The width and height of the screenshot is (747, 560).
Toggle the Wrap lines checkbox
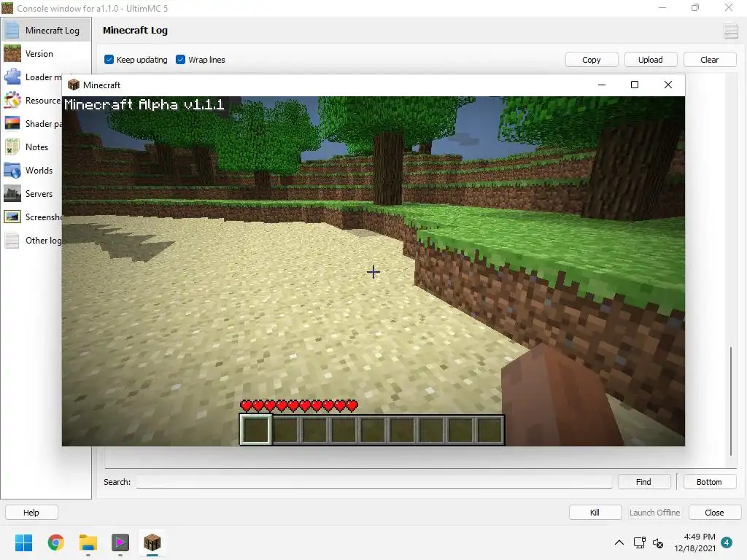[181, 60]
